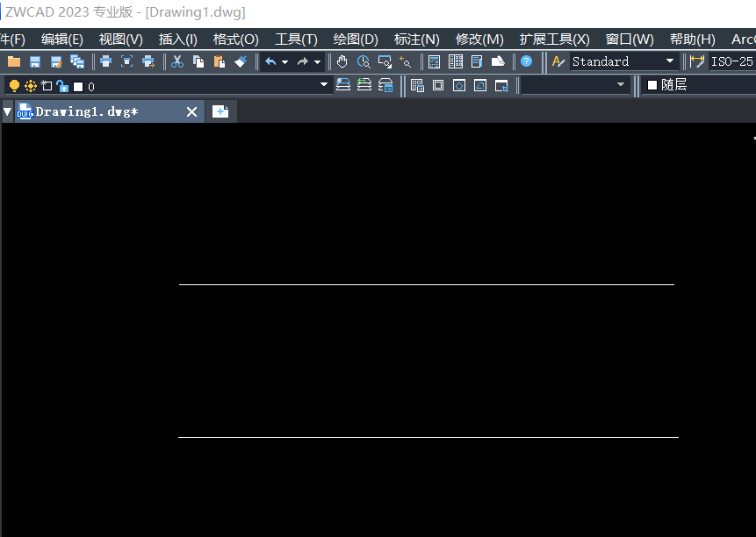Screen dimensions: 756x537
Task: Click the ByLayer color swatch beside 随层
Action: click(652, 85)
